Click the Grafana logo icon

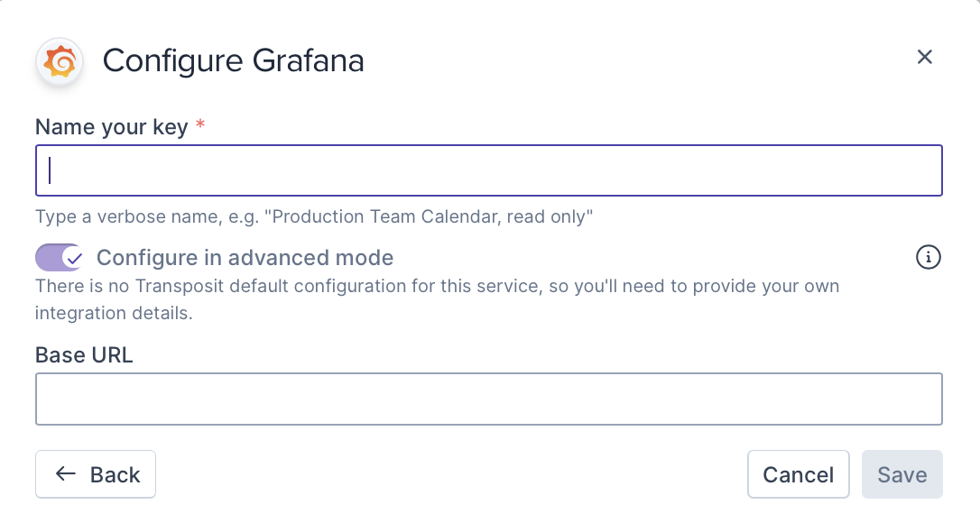(x=60, y=62)
